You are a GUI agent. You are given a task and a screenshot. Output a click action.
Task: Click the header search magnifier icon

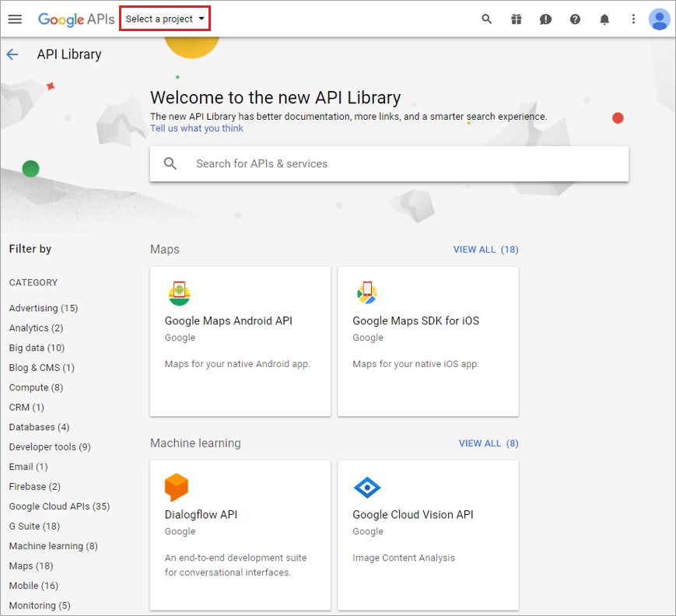click(x=487, y=19)
